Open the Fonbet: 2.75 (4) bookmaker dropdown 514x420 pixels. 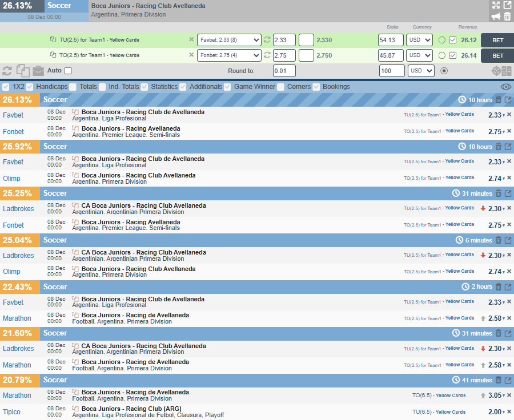pos(229,55)
